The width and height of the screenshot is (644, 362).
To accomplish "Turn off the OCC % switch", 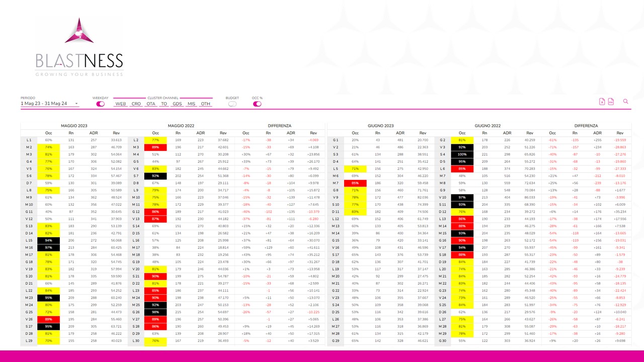I will coord(257,104).
